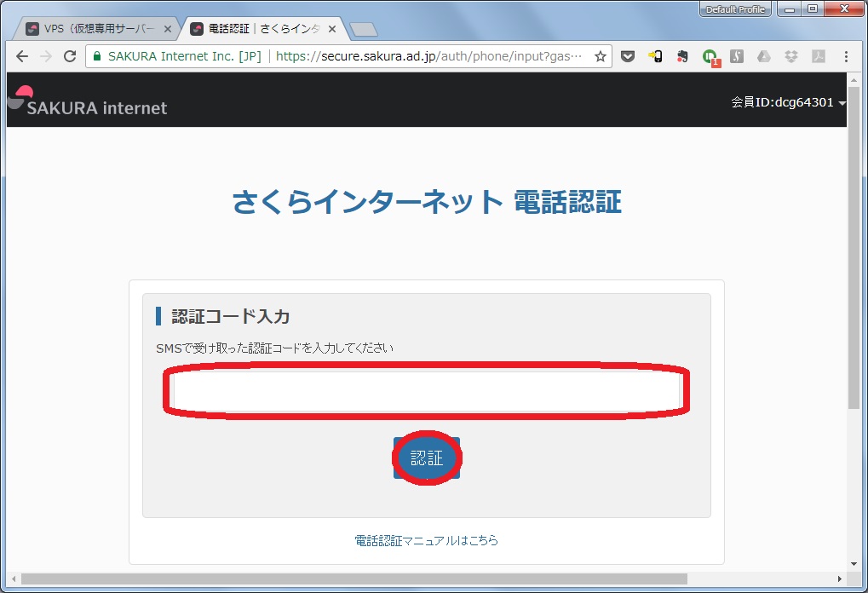Click the horizontal scrollbar right arrow
This screenshot has height=593, width=868.
pos(840,579)
